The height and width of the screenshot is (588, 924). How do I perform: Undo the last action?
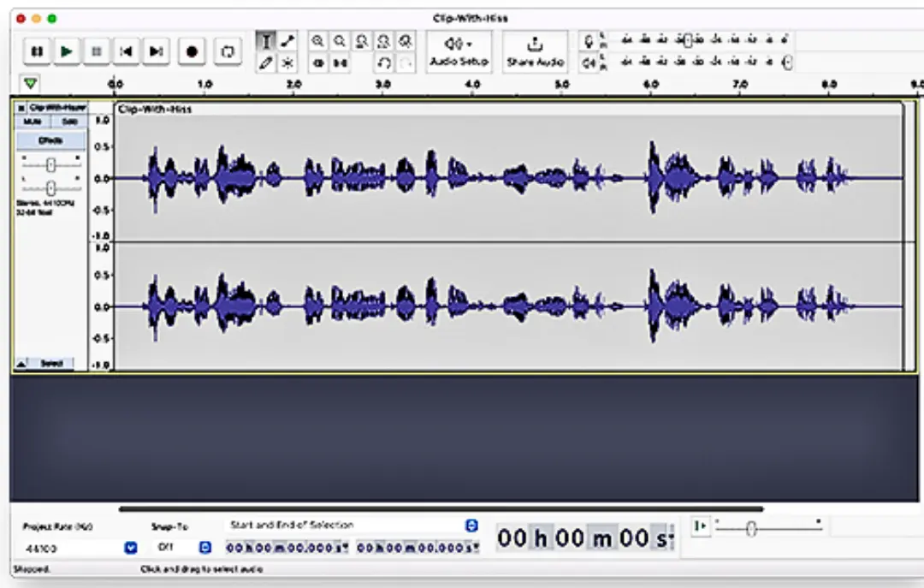click(x=383, y=62)
